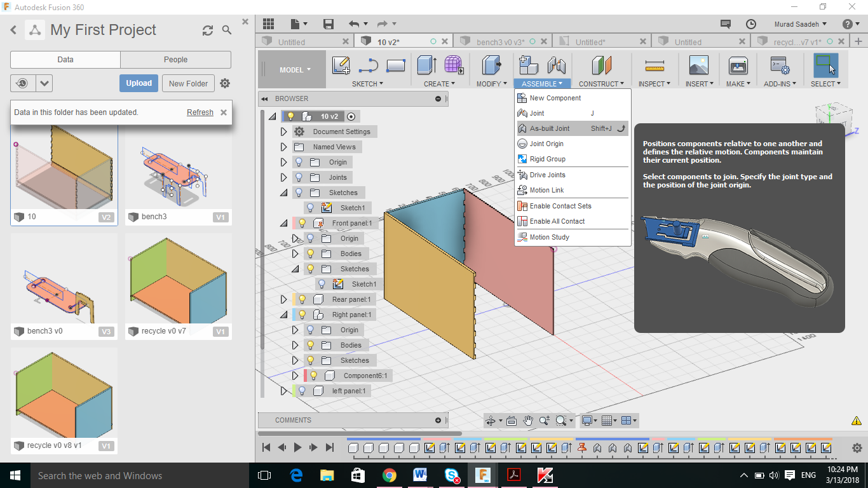The image size is (868, 488).
Task: Click the New Component toolbar icon
Action: point(528,65)
